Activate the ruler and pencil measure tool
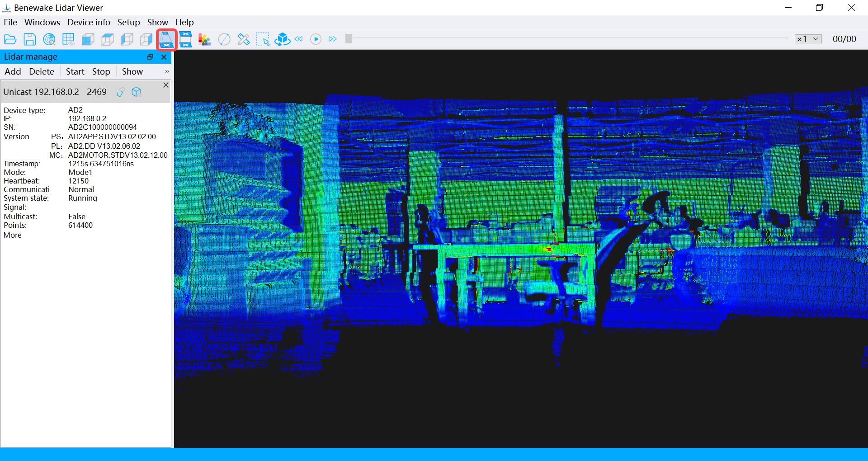The width and height of the screenshot is (868, 461). [x=244, y=39]
